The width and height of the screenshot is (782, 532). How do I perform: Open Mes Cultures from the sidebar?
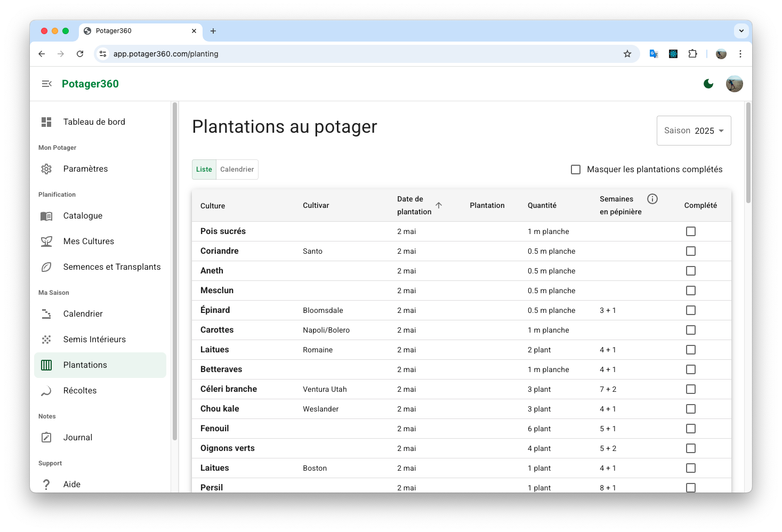point(88,241)
